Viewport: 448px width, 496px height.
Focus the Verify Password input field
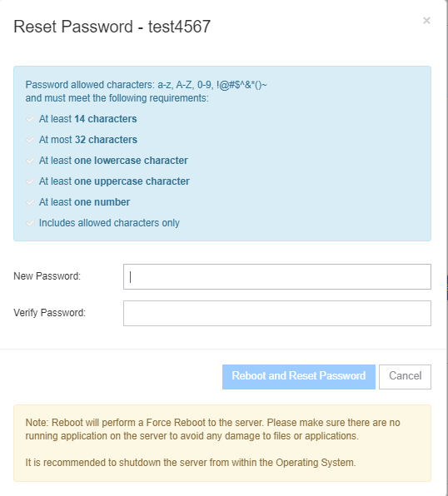pos(277,313)
